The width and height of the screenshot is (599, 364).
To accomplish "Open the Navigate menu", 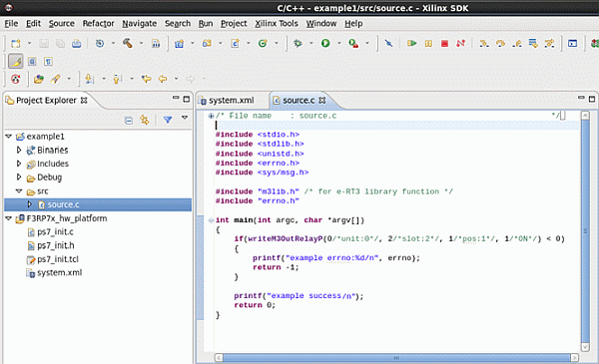I will [139, 24].
